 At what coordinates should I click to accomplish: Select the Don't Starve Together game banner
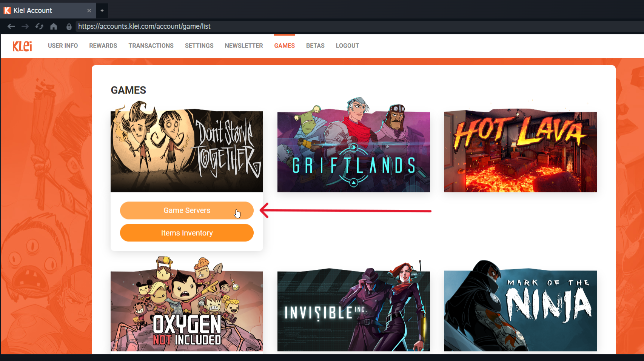[187, 147]
